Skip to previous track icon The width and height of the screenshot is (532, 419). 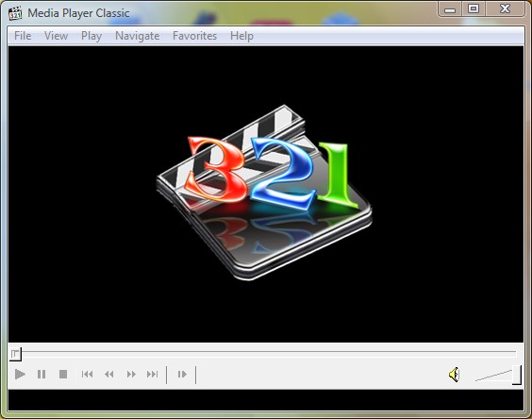(x=87, y=375)
